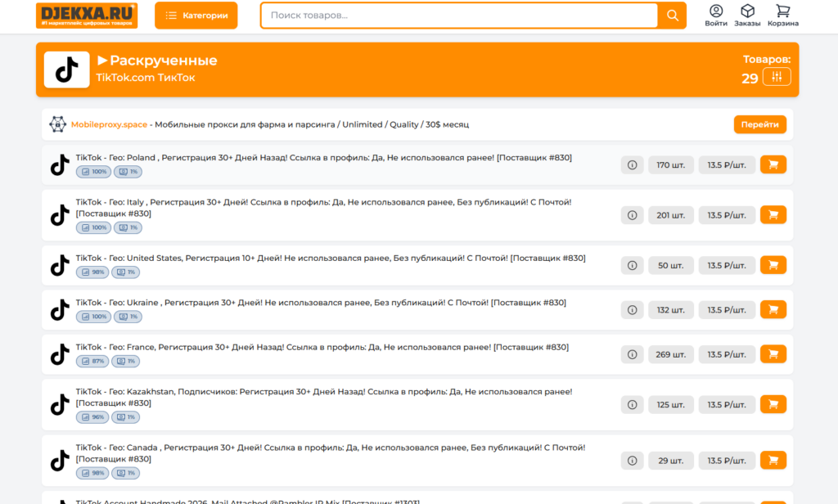Add the Canada TikTok listing to cart

(773, 460)
